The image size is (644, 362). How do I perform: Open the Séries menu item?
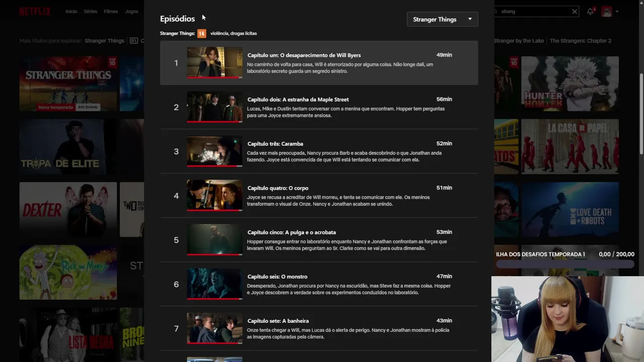pyautogui.click(x=91, y=11)
